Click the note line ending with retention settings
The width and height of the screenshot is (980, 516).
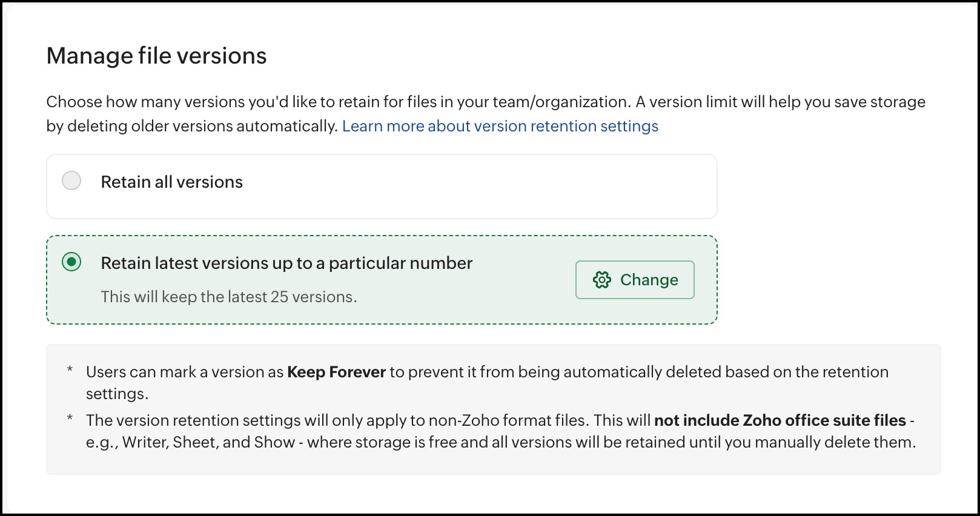click(487, 383)
